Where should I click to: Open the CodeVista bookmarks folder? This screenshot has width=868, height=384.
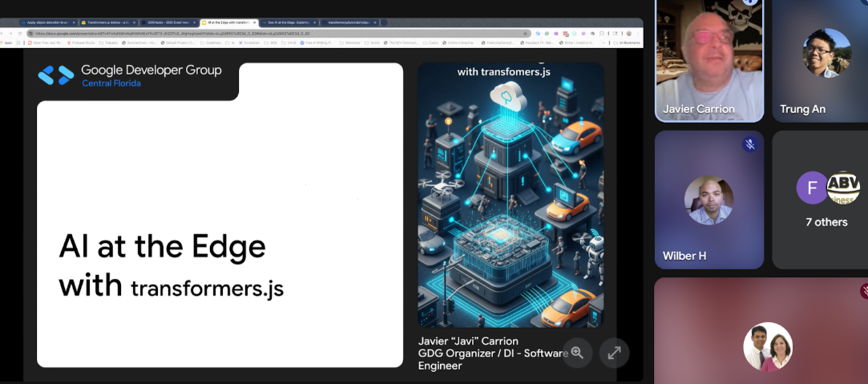211,42
